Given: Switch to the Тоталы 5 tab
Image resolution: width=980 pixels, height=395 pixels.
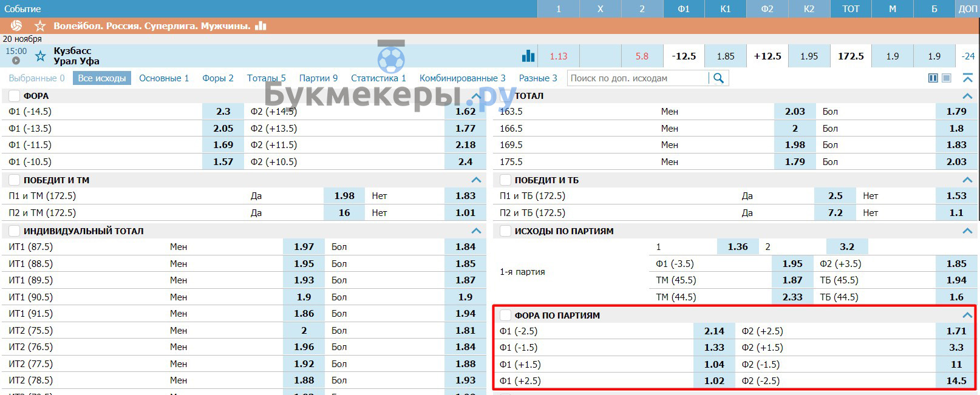Looking at the screenshot, I should pyautogui.click(x=266, y=78).
